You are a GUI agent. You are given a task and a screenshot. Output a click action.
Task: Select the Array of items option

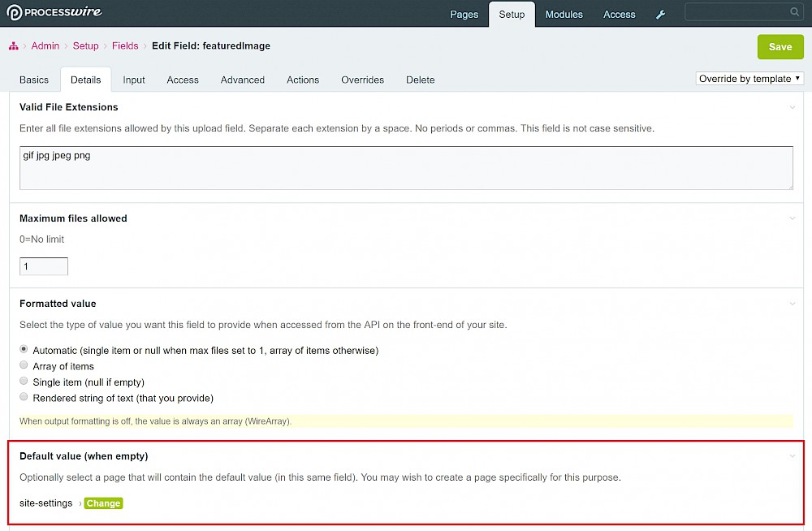click(24, 365)
